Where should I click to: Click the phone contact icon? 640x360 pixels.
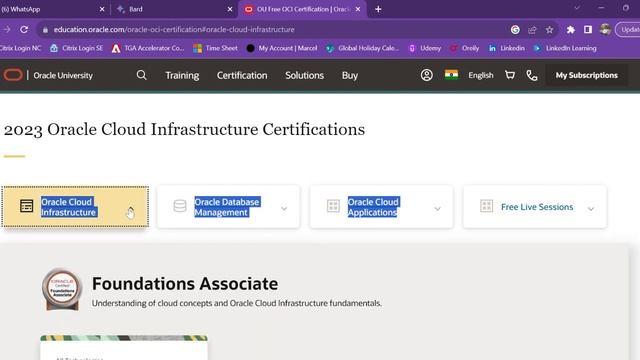pos(531,76)
